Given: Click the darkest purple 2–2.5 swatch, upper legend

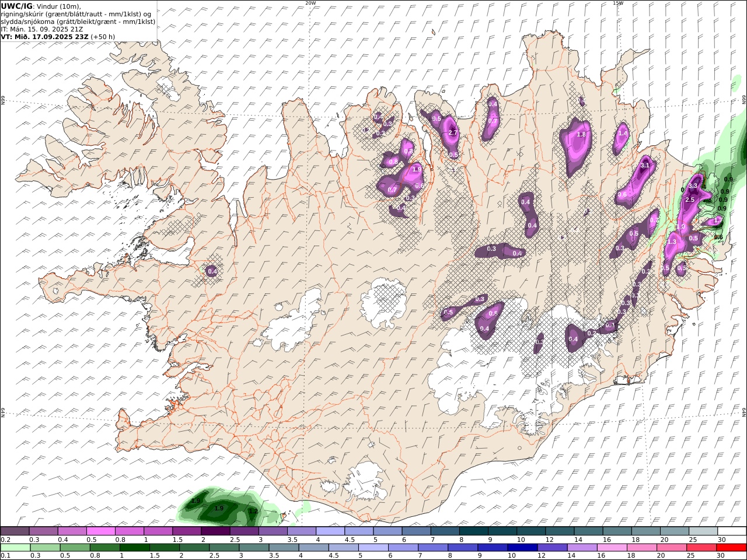Looking at the screenshot, I should coord(215,531).
